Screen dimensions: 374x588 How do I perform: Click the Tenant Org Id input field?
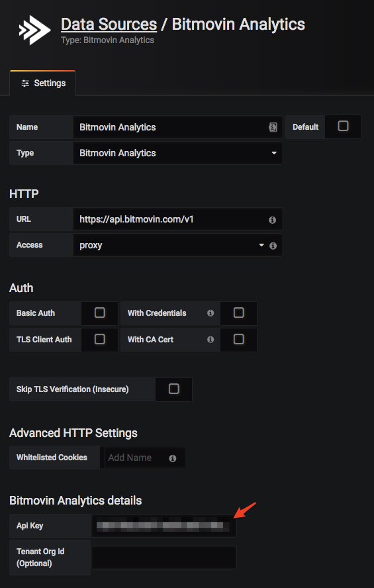click(x=164, y=558)
